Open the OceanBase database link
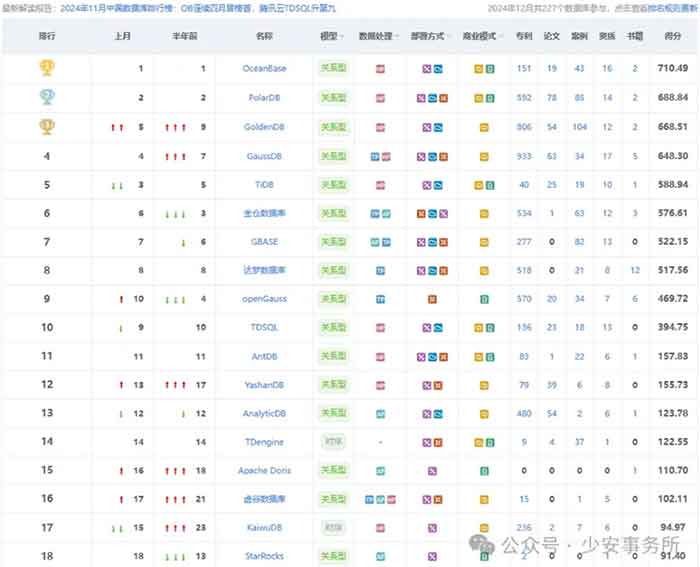Image resolution: width=700 pixels, height=567 pixels. 264,69
